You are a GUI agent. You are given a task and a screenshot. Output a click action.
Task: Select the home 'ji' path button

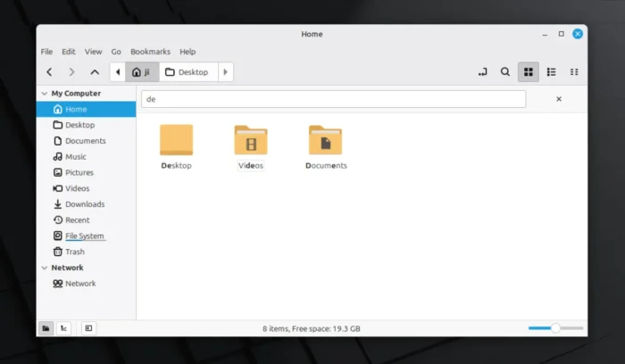[142, 72]
